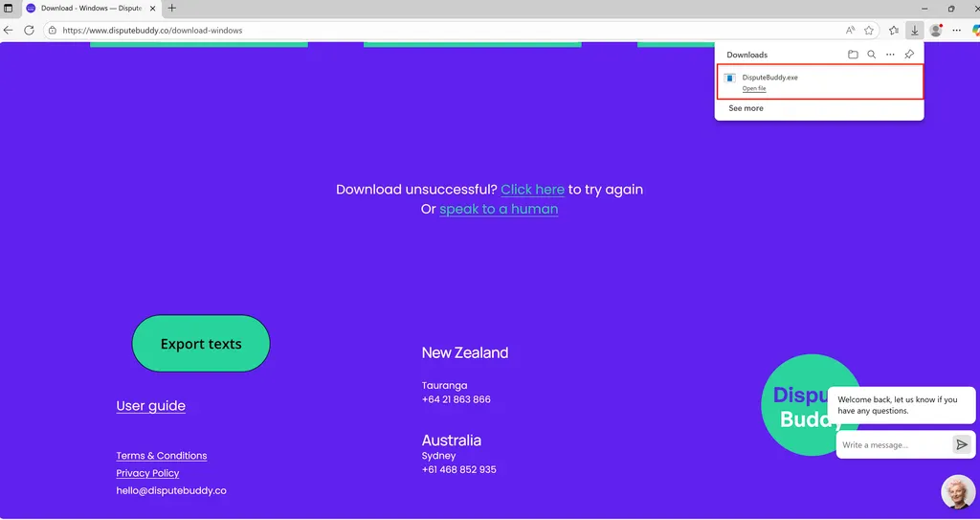980x520 pixels.
Task: Click the address bar URL
Action: tap(152, 30)
